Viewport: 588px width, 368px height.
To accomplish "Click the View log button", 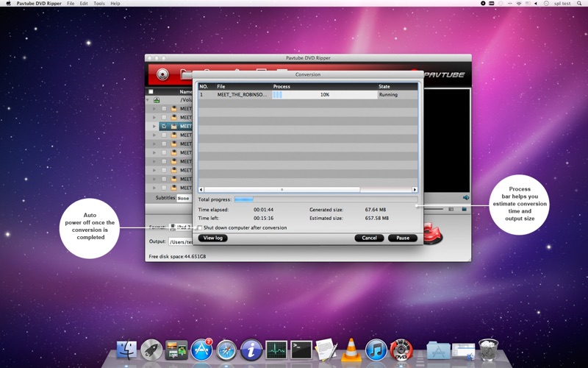I will point(212,238).
